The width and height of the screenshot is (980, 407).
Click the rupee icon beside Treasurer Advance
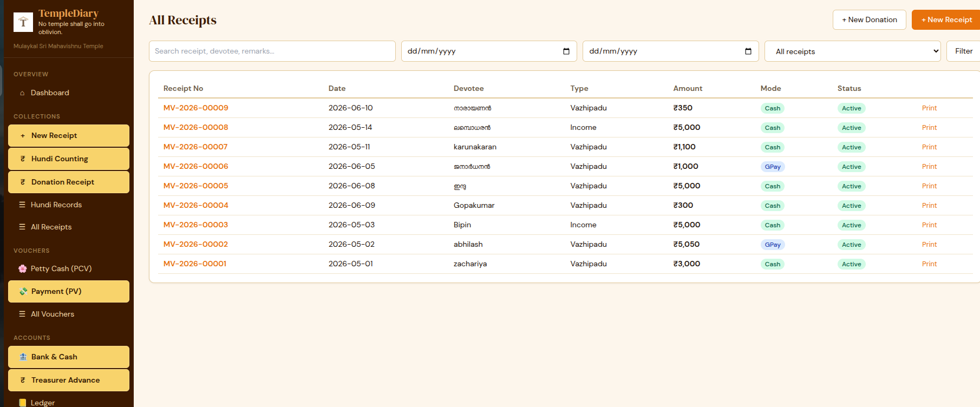[23, 380]
